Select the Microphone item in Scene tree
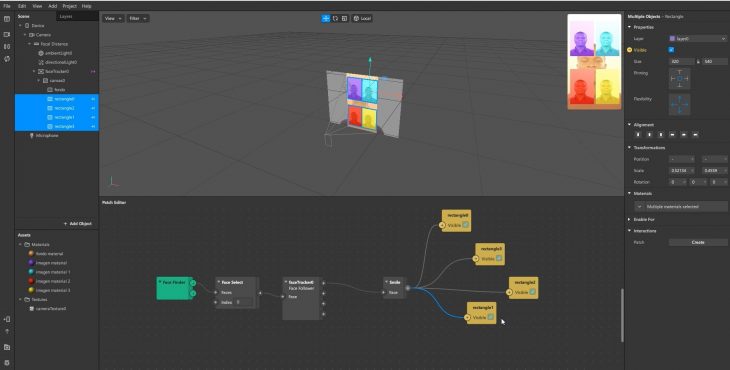This screenshot has width=730, height=370. (x=43, y=135)
